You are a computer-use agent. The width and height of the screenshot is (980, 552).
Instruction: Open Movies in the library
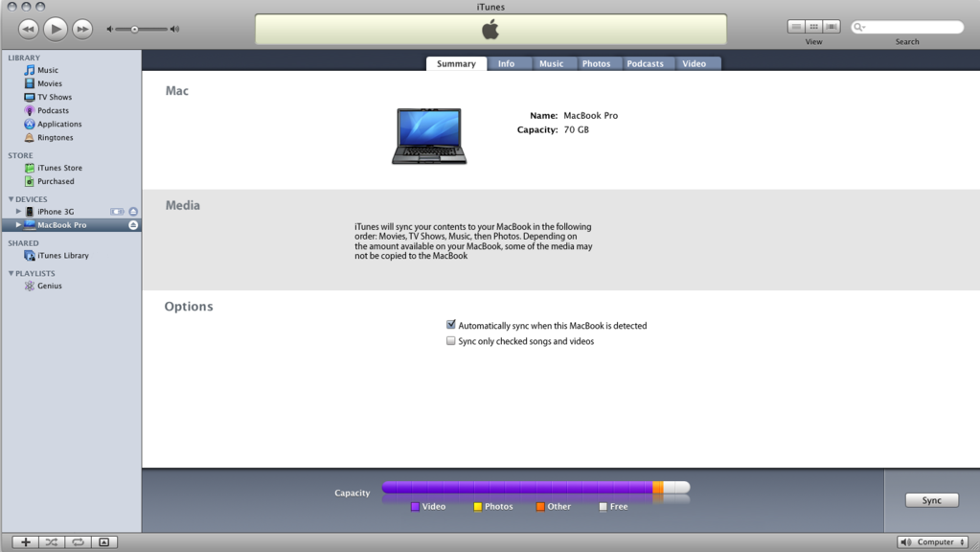(x=50, y=83)
